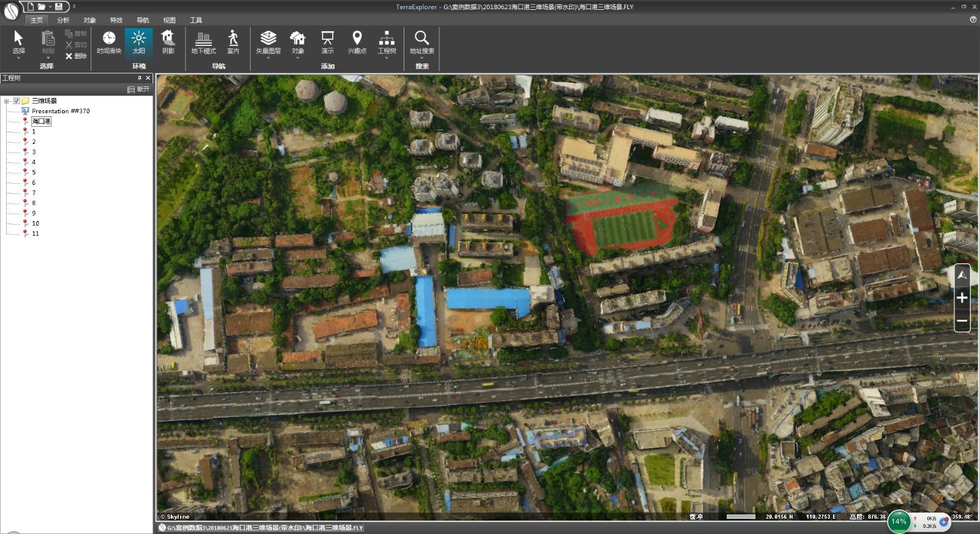
Task: Select location pin item 1
Action: click(x=34, y=132)
